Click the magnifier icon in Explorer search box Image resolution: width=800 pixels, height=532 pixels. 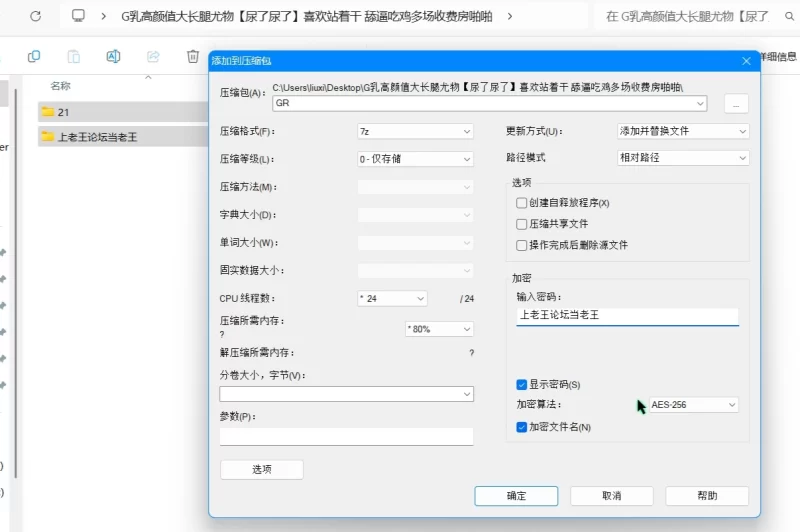789,16
